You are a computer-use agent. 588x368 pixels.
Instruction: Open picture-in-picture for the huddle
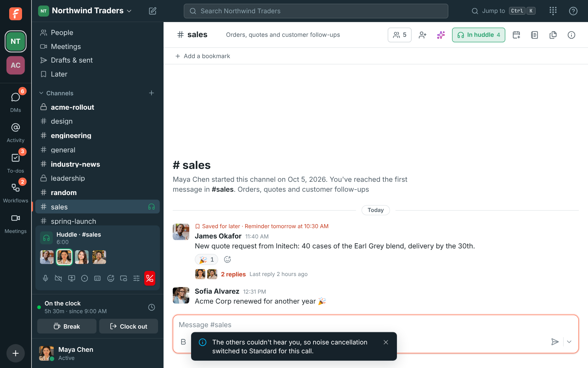tap(123, 279)
